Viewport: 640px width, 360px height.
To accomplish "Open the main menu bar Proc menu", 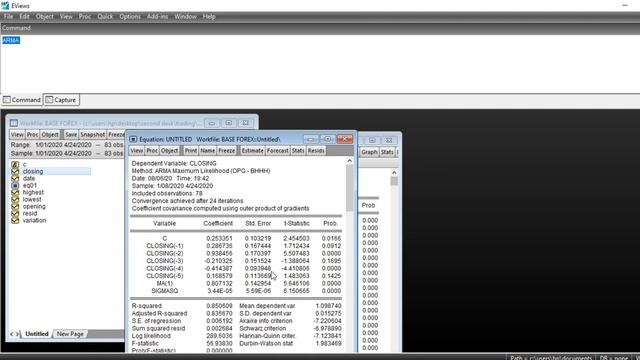I will 85,16.
